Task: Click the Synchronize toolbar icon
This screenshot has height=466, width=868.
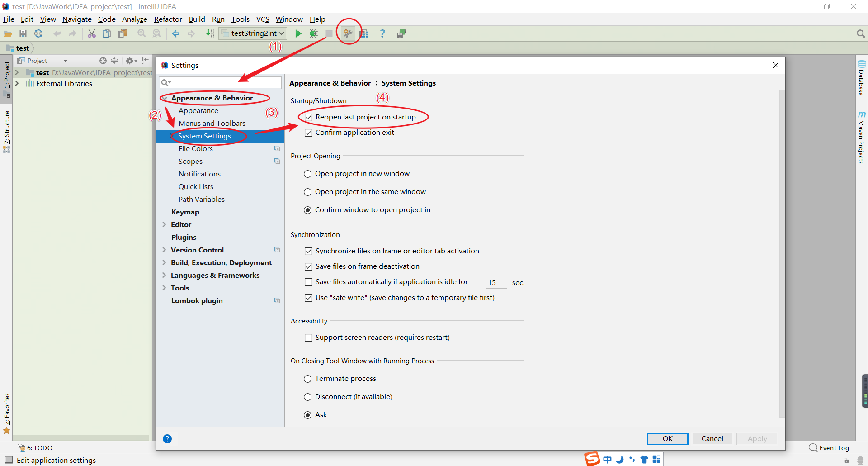Action: point(38,33)
